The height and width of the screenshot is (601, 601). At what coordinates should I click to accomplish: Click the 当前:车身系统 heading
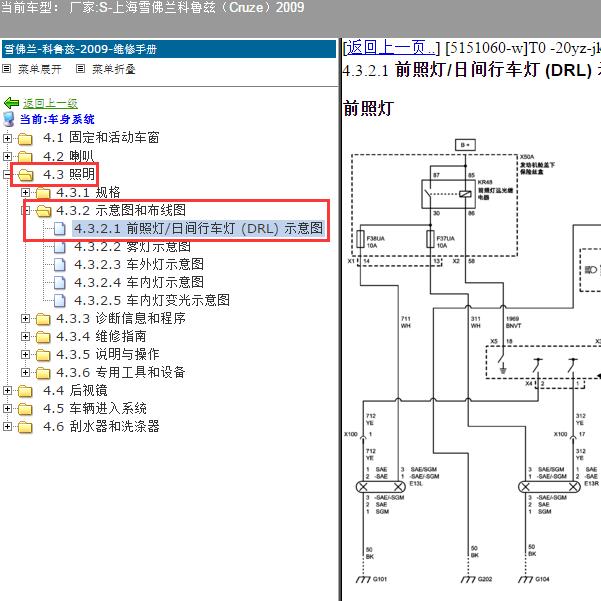57,119
